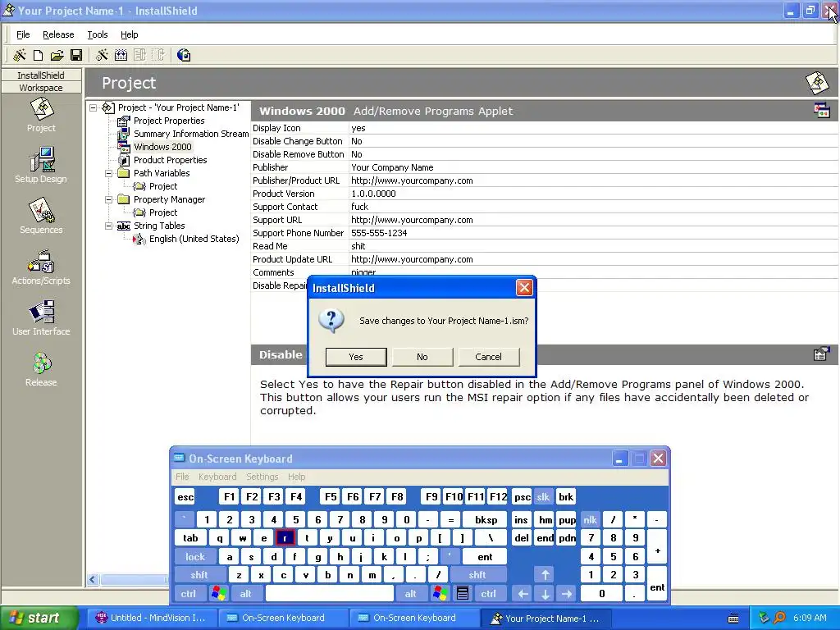Open the Tools menu
Image resolution: width=840 pixels, height=630 pixels.
[98, 34]
